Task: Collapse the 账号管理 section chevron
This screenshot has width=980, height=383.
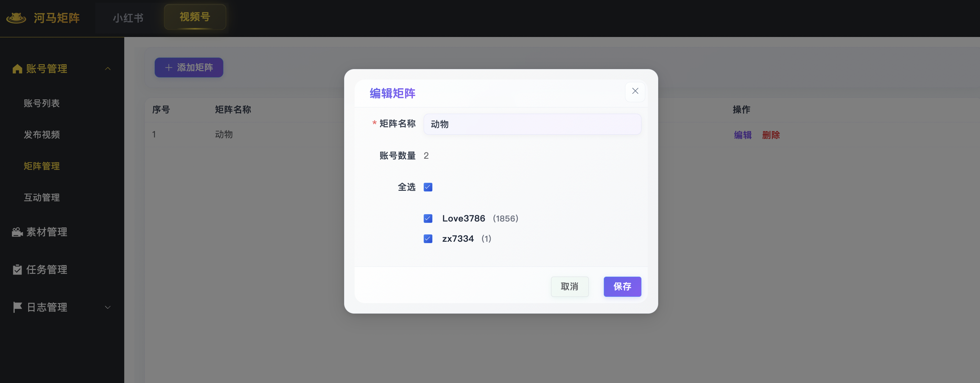Action: [107, 68]
